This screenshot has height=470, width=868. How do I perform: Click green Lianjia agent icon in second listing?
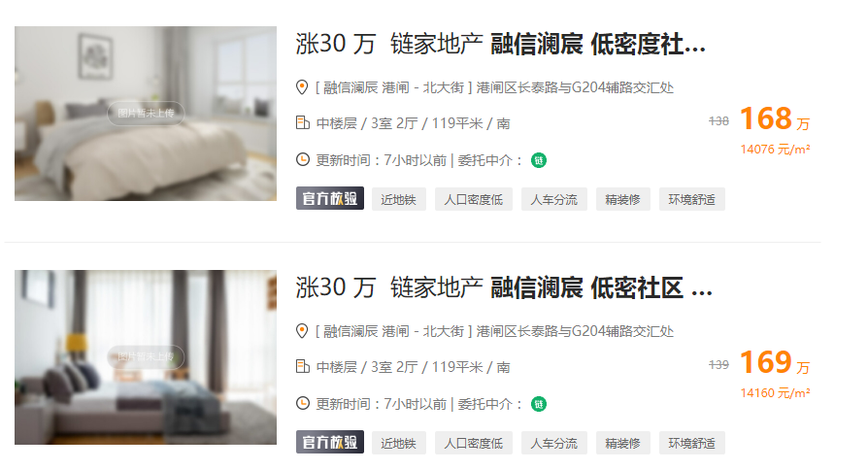(539, 404)
